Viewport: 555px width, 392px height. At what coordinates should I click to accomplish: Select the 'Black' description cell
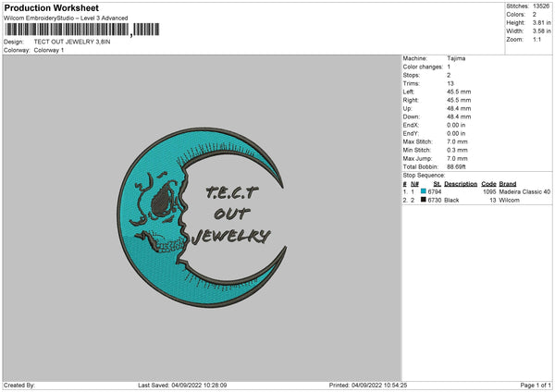click(451, 200)
